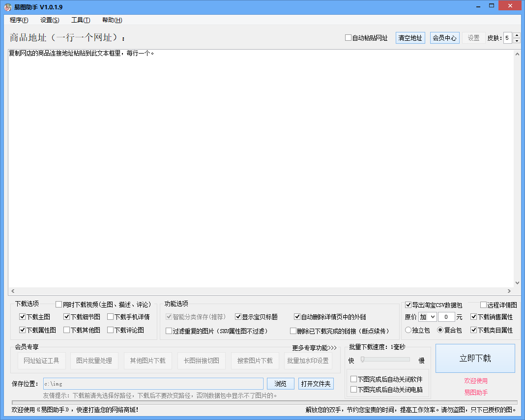Image resolution: width=525 pixels, height=420 pixels.
Task: Open the 工具(T) menu
Action: [80, 20]
